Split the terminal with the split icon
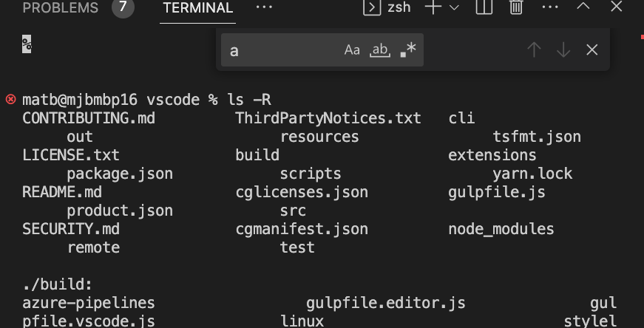The image size is (644, 328). pyautogui.click(x=484, y=8)
